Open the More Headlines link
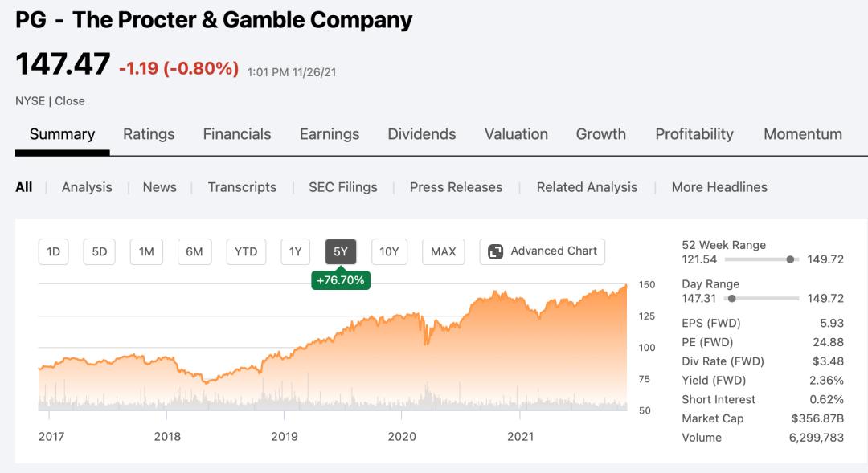Viewport: 868px width, 473px height. 719,187
